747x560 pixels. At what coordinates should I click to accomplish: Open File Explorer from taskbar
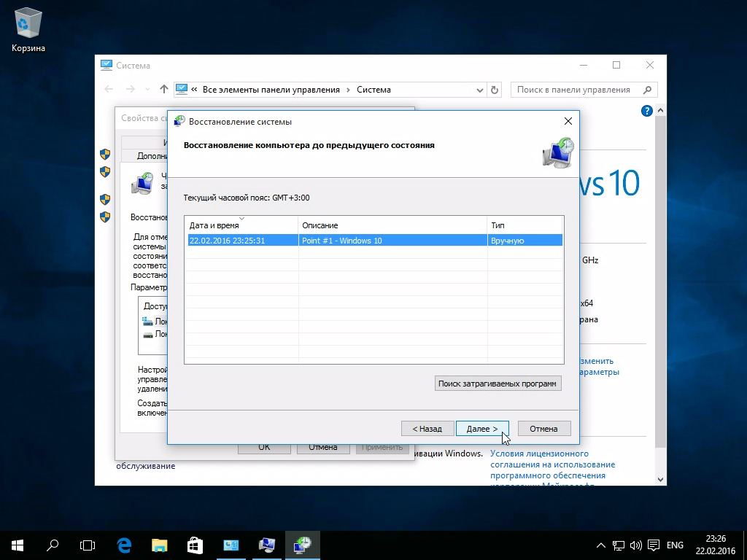(x=160, y=545)
